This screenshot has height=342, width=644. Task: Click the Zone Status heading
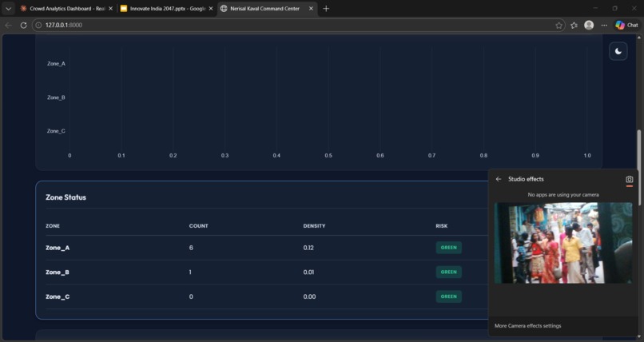pos(66,197)
